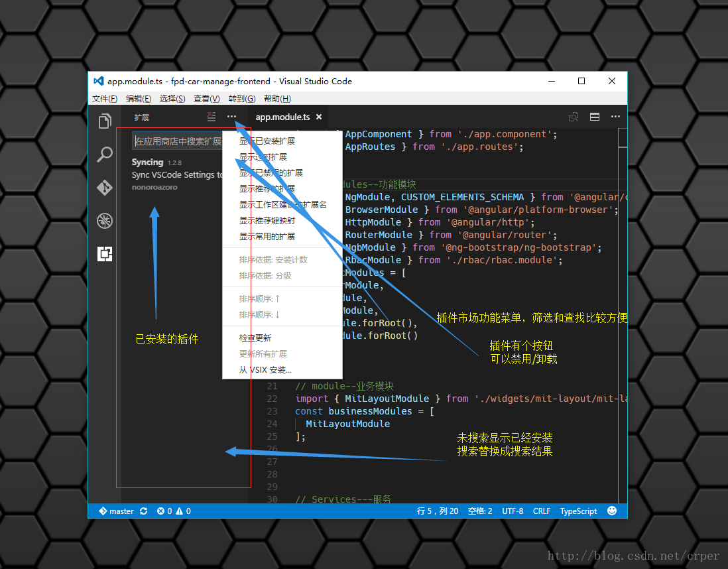Split the editor icon
This screenshot has height=569, width=728.
595,117
